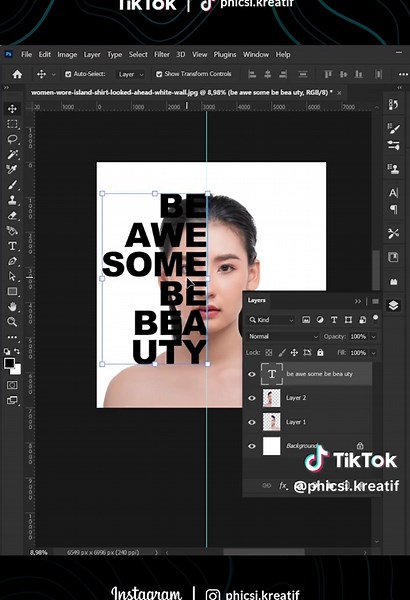Hide Layer 2 using eye icon
The height and width of the screenshot is (600, 410).
252,398
